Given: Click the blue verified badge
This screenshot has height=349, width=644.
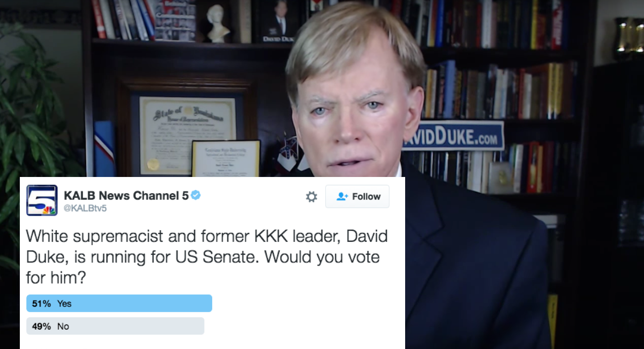Looking at the screenshot, I should [196, 195].
